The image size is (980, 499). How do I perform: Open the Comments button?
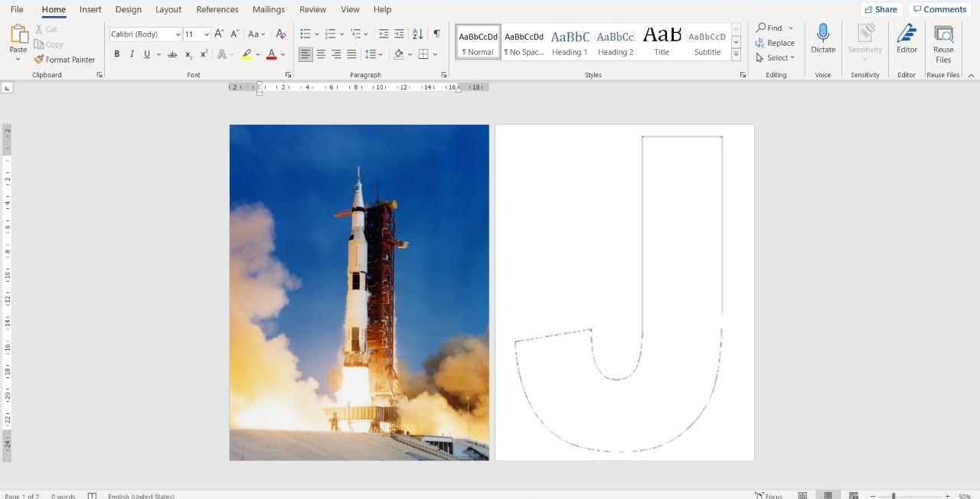(939, 9)
